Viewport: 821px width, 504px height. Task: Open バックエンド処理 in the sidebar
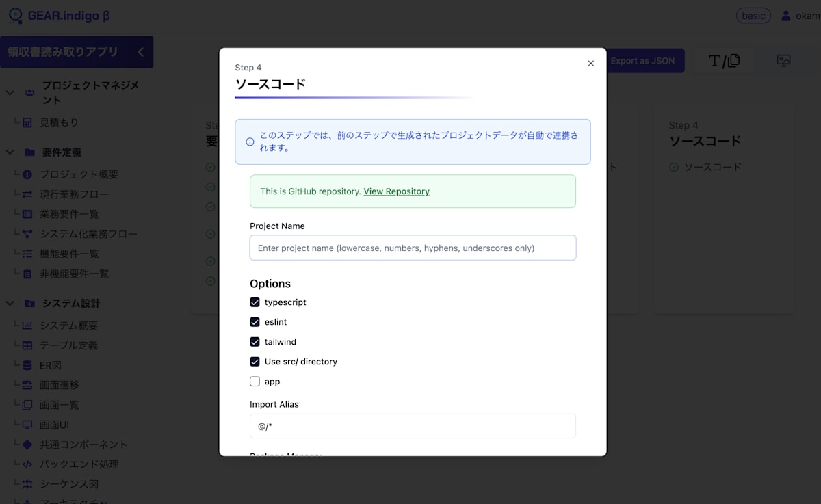pos(79,464)
